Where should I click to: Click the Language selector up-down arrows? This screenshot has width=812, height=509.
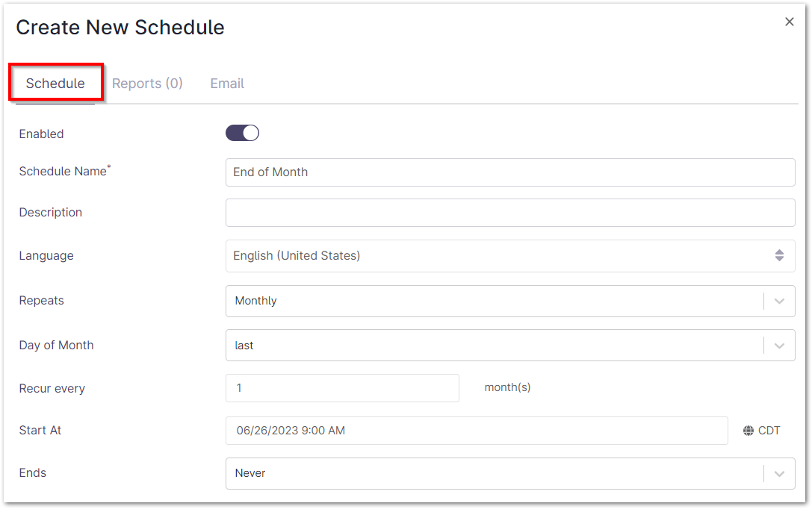(779, 255)
